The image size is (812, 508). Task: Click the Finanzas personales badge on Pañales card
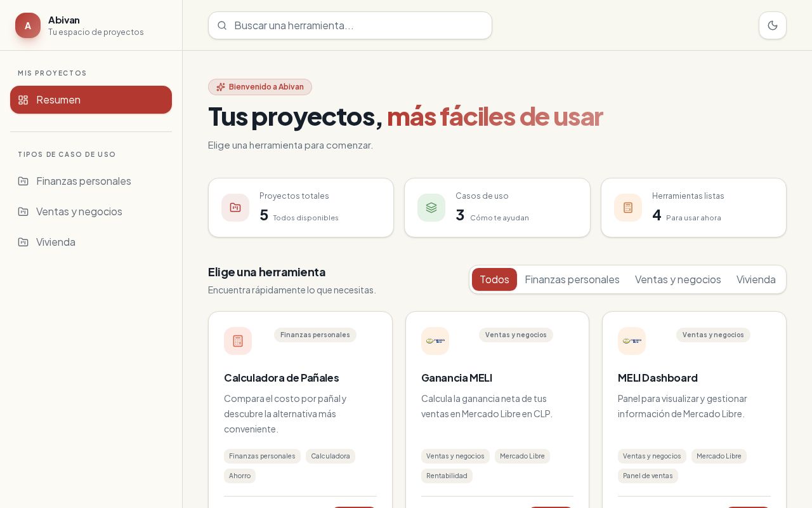point(315,335)
